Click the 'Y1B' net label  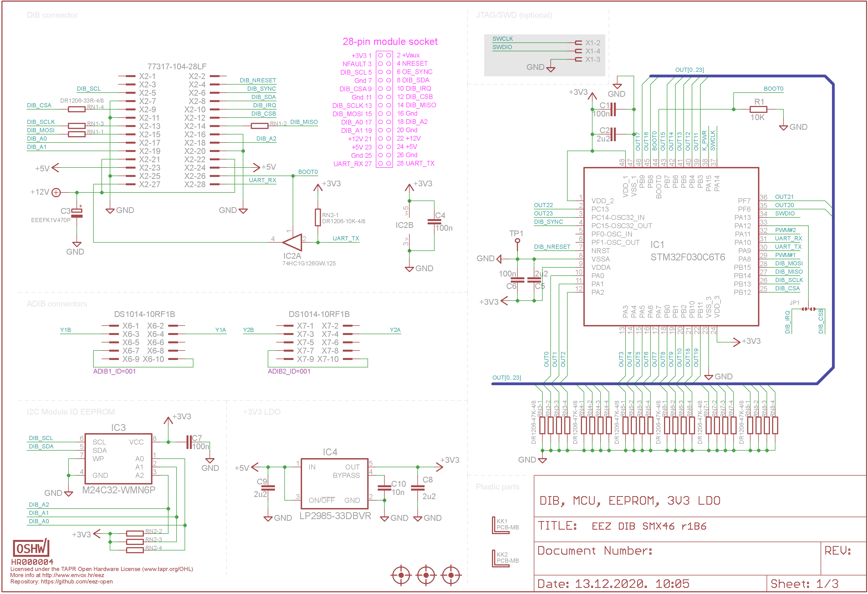(x=65, y=330)
